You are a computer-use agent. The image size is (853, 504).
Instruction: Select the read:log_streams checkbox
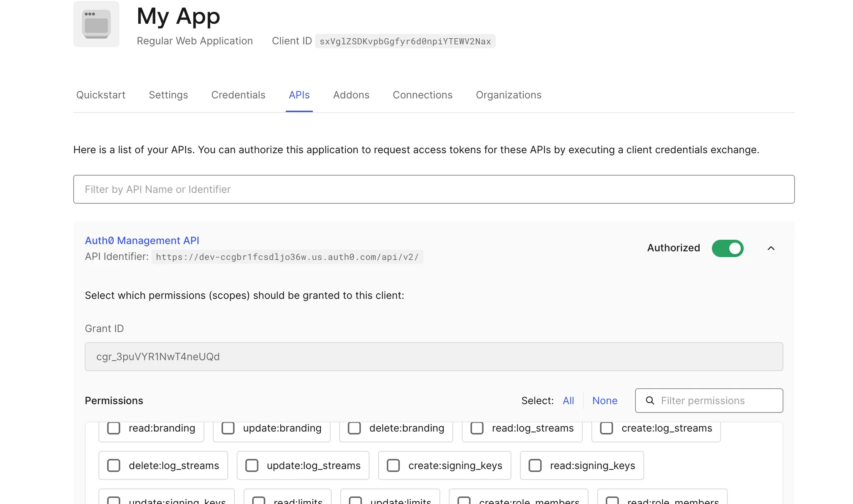click(x=477, y=428)
